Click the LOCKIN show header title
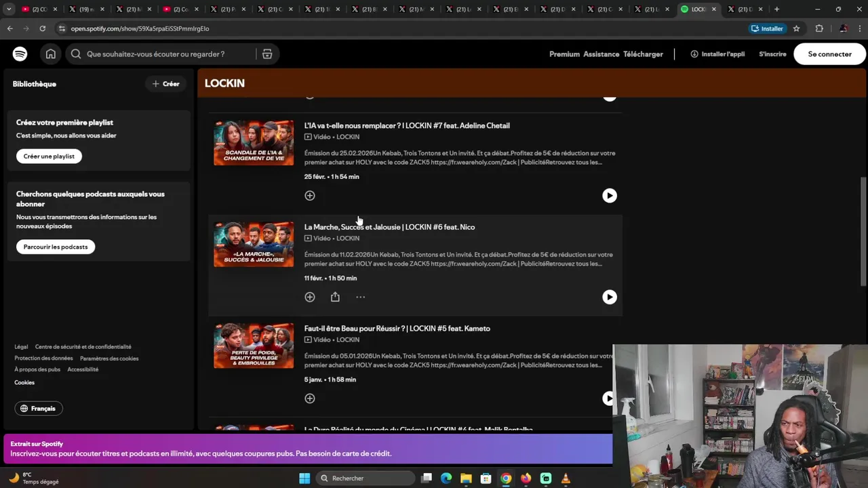The height and width of the screenshot is (488, 868). tap(224, 83)
